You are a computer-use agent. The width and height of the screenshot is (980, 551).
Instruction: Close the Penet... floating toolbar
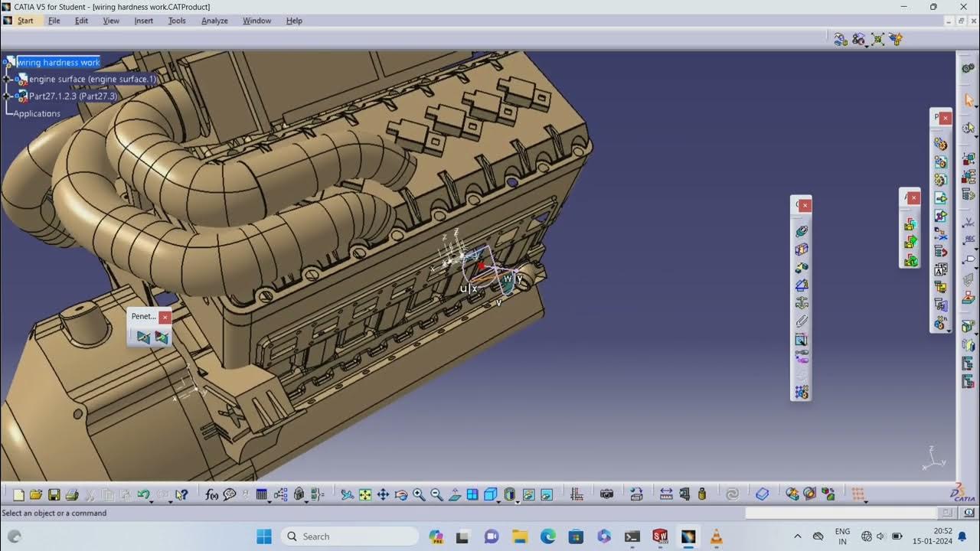coord(165,317)
